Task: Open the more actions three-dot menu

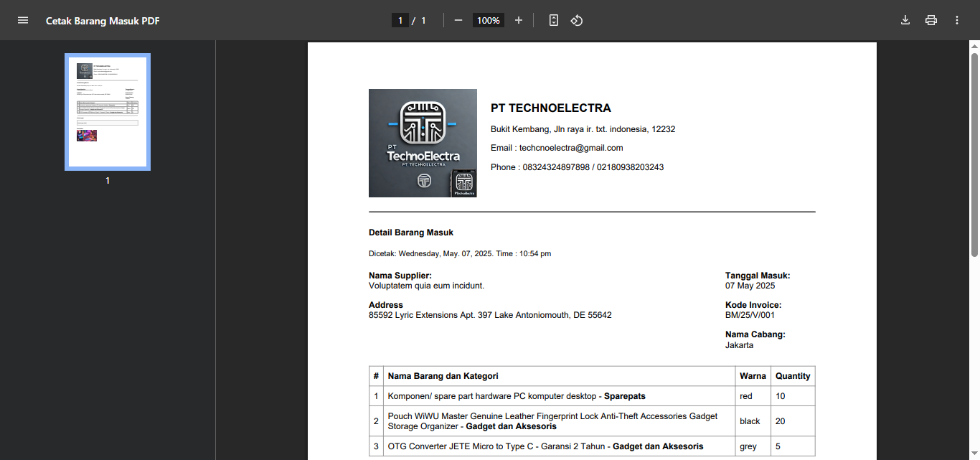Action: point(957,20)
